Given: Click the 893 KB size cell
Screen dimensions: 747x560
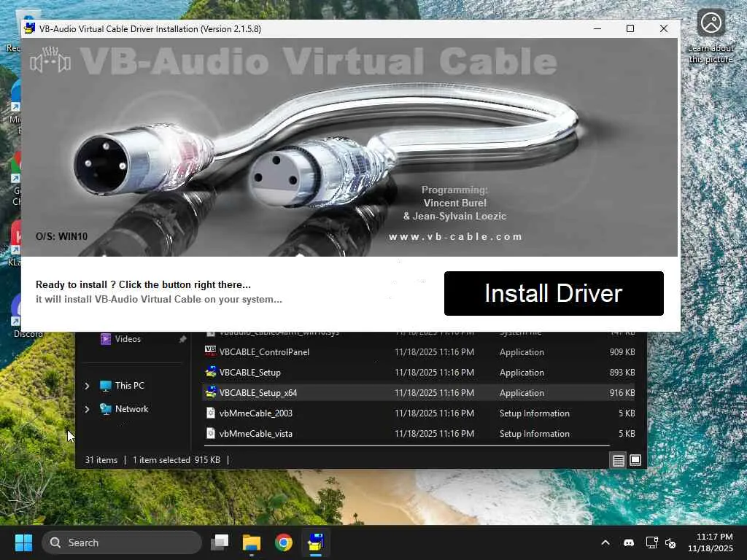Looking at the screenshot, I should [622, 373].
